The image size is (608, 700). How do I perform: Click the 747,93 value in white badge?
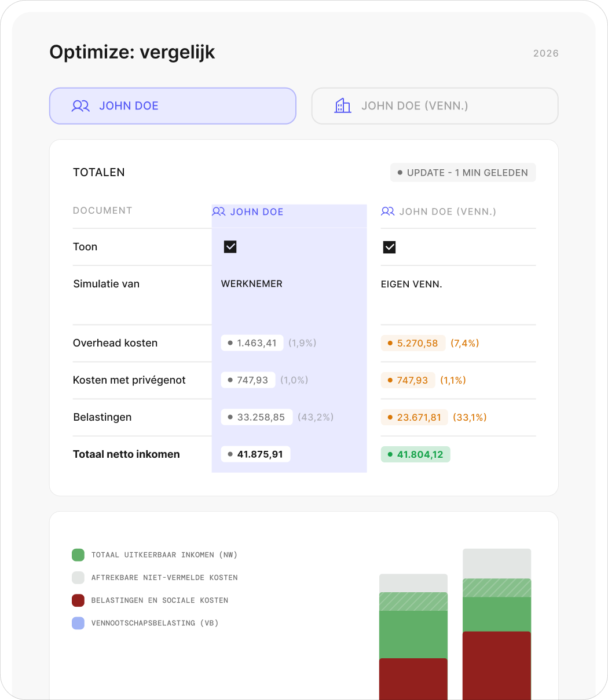pyautogui.click(x=248, y=380)
